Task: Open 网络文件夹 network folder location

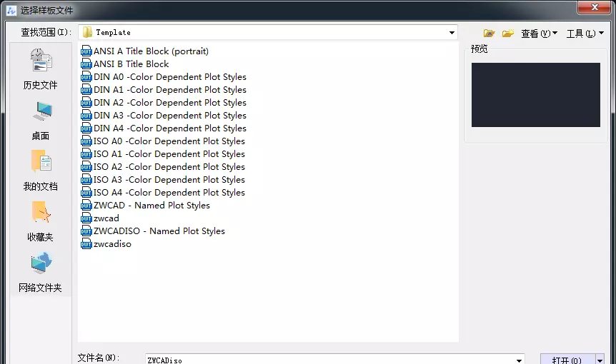Action: click(x=41, y=273)
